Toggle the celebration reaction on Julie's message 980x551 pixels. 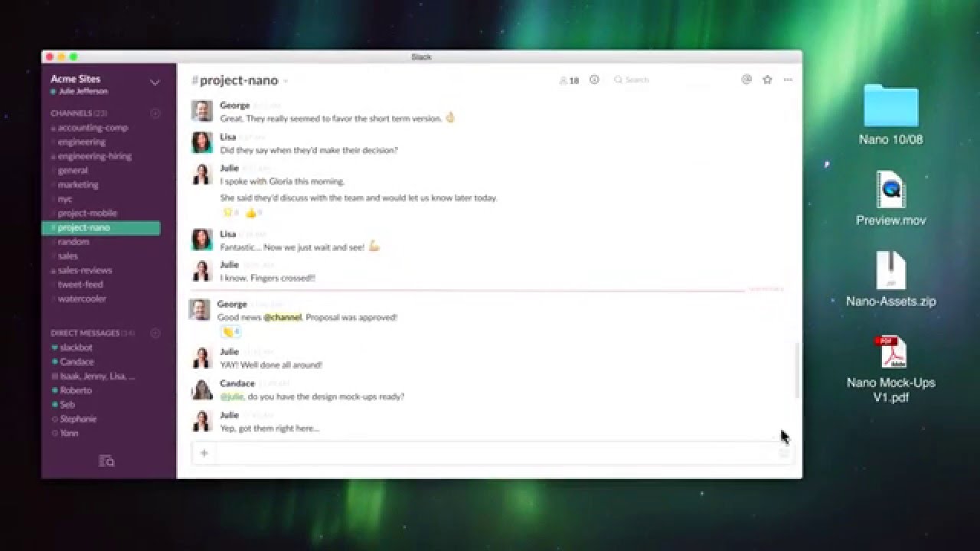click(x=227, y=212)
